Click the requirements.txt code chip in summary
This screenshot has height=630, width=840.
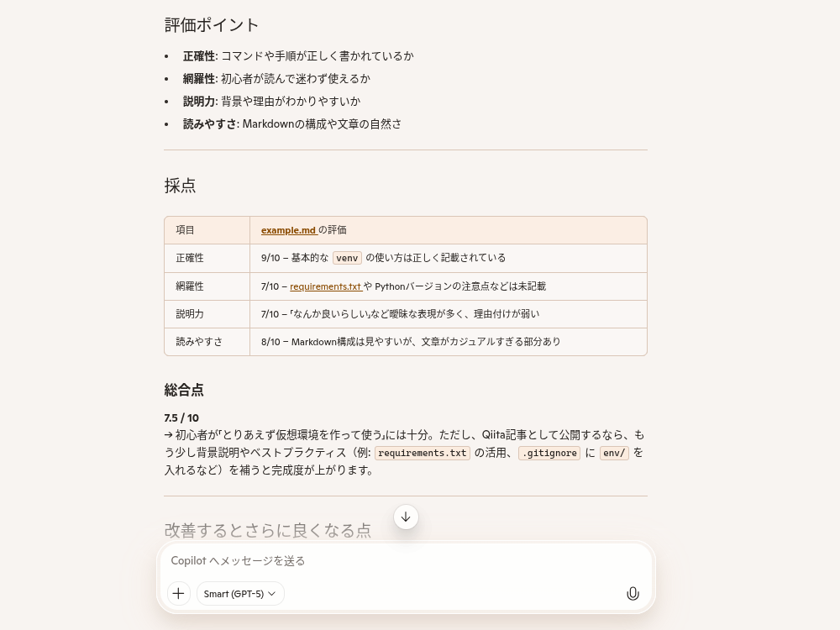pyautogui.click(x=423, y=453)
